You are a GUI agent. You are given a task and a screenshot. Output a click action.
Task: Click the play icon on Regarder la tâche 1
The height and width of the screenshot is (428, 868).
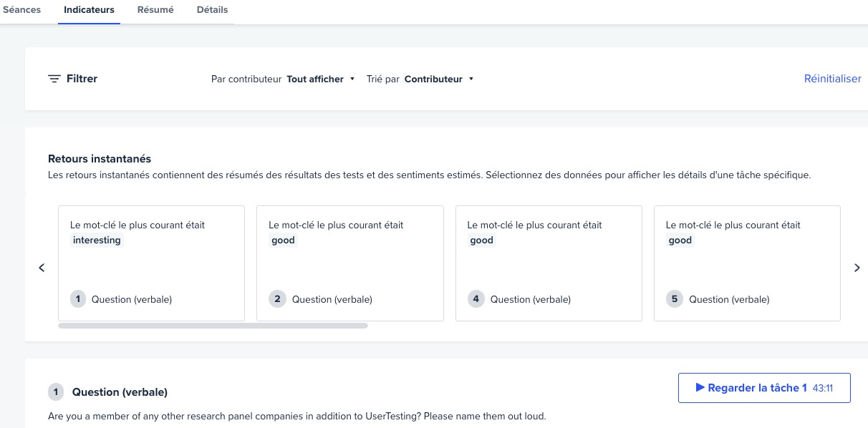(700, 388)
